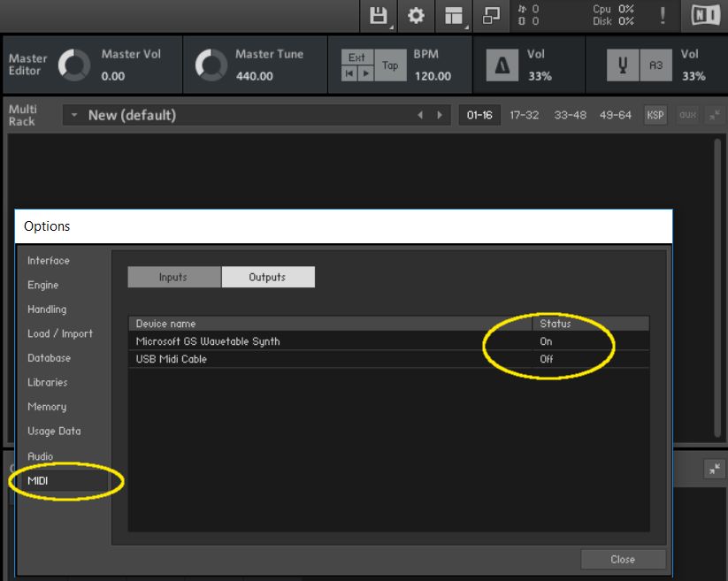Screen dimensions: 728x581
Task: Toggle Ext sync button
Action: point(357,57)
